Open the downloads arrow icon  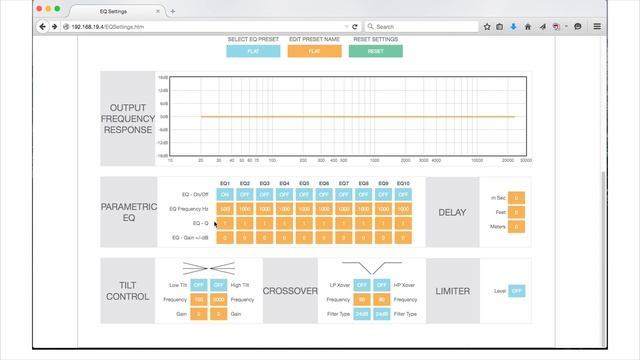pyautogui.click(x=513, y=27)
